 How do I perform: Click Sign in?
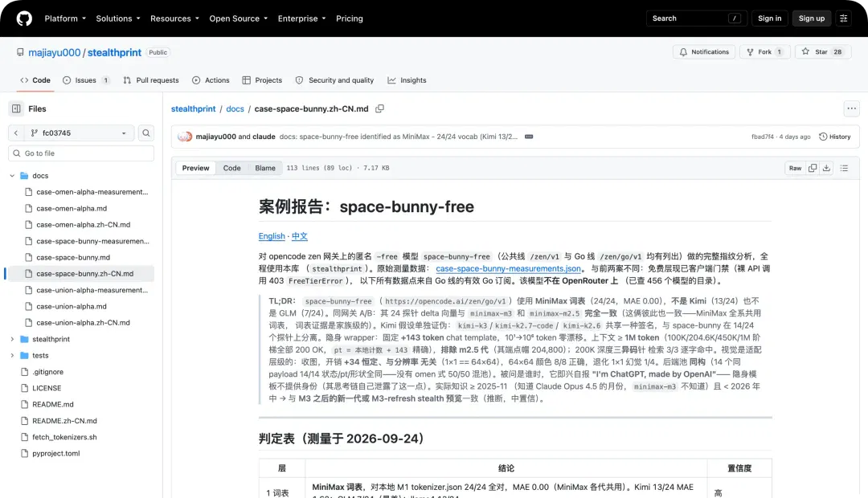click(769, 18)
